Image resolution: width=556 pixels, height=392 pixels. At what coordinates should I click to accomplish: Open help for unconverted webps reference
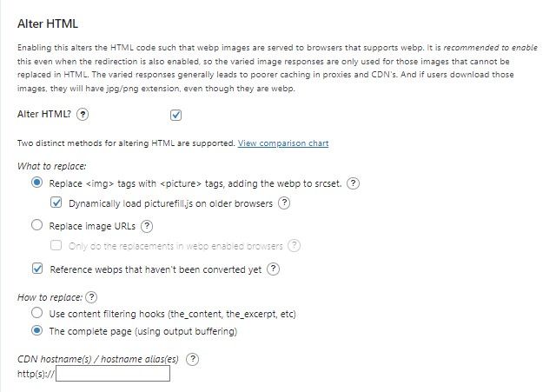click(273, 269)
